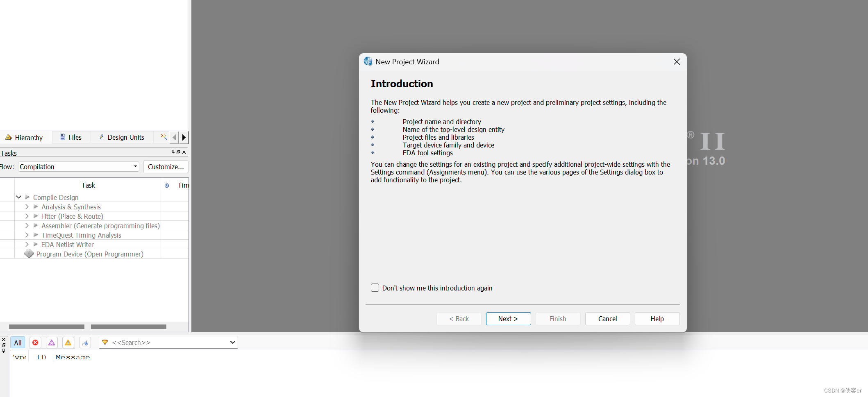This screenshot has width=868, height=397.
Task: Expand the Assembler node
Action: pyautogui.click(x=27, y=225)
